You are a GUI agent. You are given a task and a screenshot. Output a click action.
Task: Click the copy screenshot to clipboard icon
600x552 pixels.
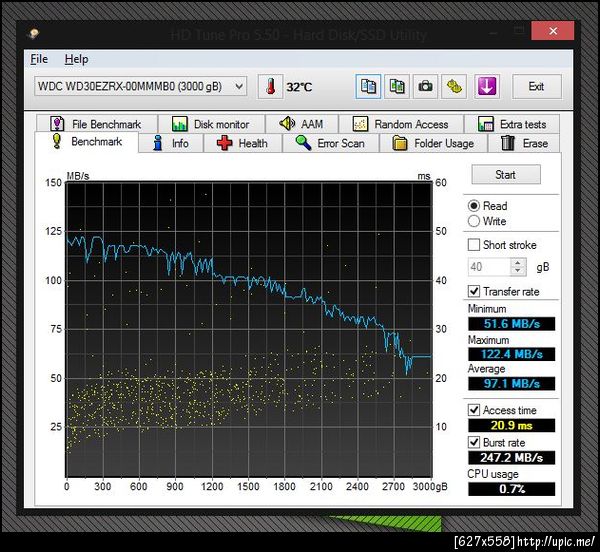pos(397,86)
